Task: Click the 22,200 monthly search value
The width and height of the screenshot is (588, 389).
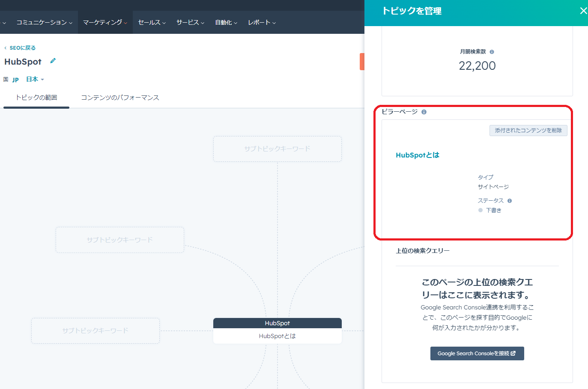Action: coord(477,65)
